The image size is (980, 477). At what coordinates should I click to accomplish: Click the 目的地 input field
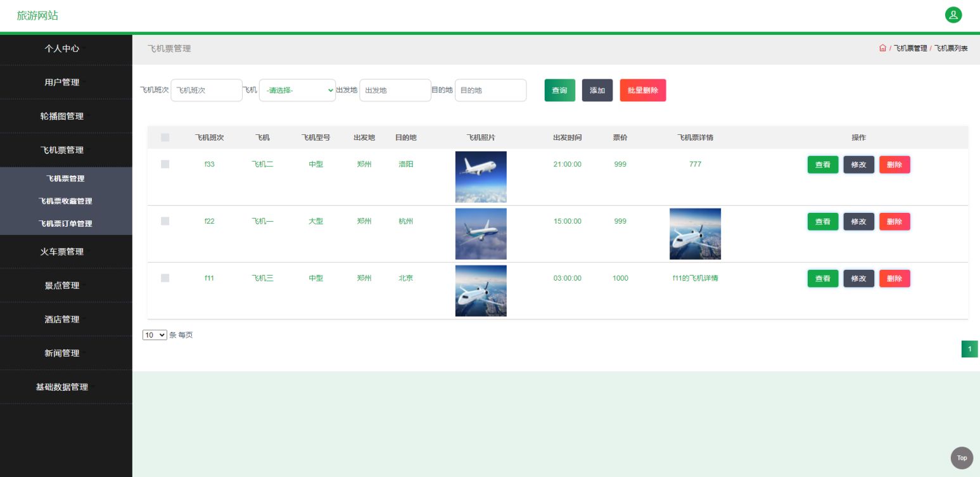[490, 90]
